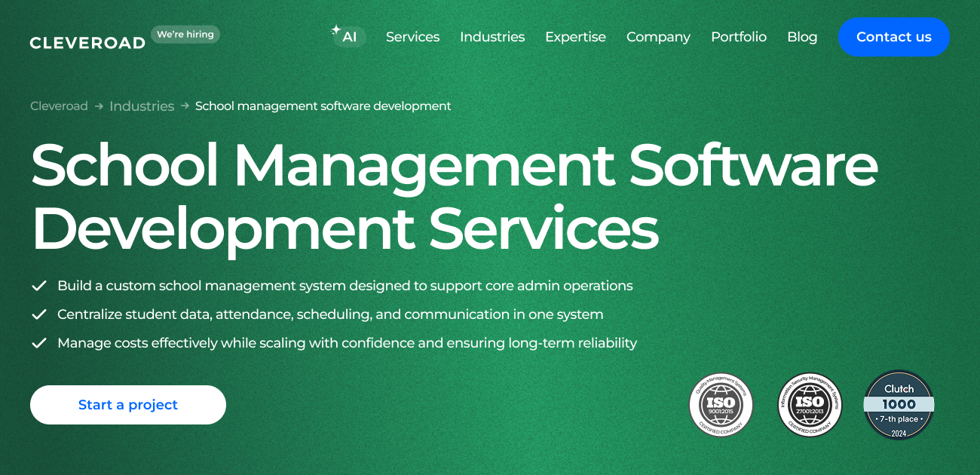Click the Manage costs effectively text
This screenshot has height=475, width=980.
[347, 343]
